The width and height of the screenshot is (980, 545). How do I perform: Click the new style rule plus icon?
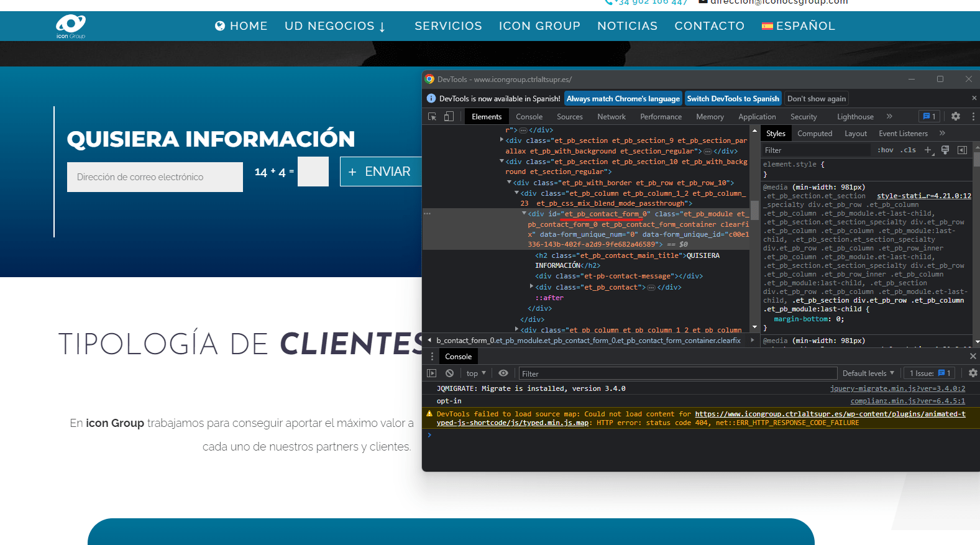point(928,150)
